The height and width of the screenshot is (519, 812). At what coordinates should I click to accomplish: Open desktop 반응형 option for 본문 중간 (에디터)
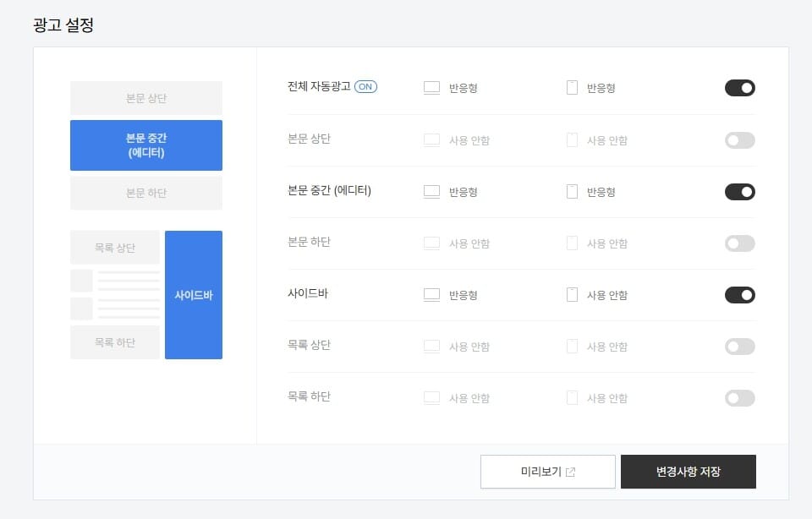pyautogui.click(x=463, y=192)
